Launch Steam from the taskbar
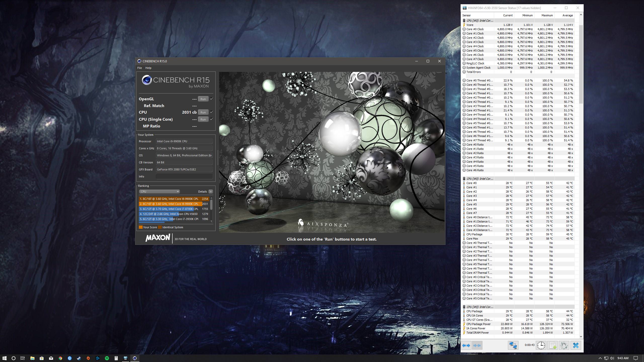 coord(79,358)
